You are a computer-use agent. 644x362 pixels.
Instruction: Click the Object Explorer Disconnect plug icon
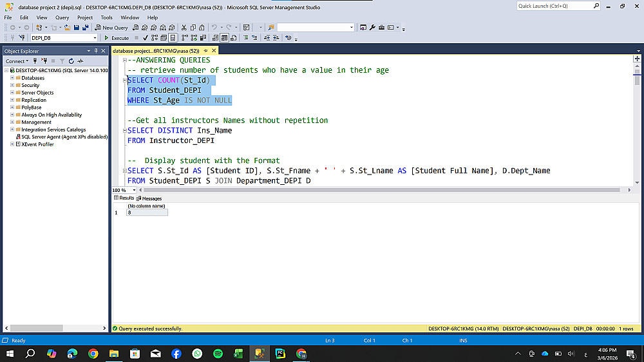44,61
